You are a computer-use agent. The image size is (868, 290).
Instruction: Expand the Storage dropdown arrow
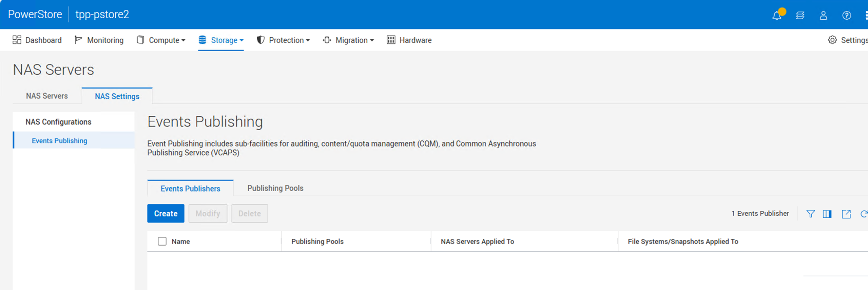(242, 40)
